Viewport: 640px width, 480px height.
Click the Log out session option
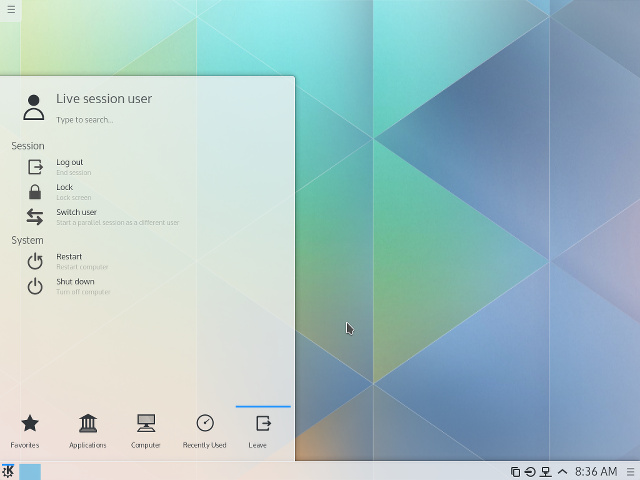[70, 166]
